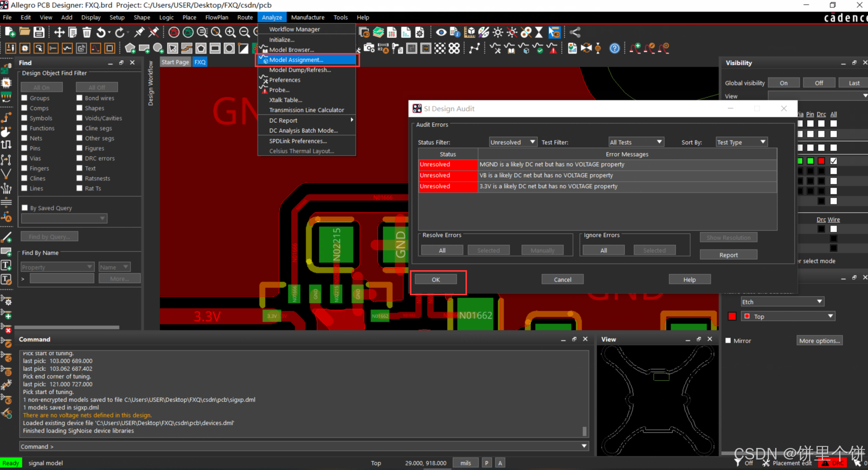This screenshot has height=470, width=868.
Task: Click the red color swatch beside Top
Action: click(732, 316)
